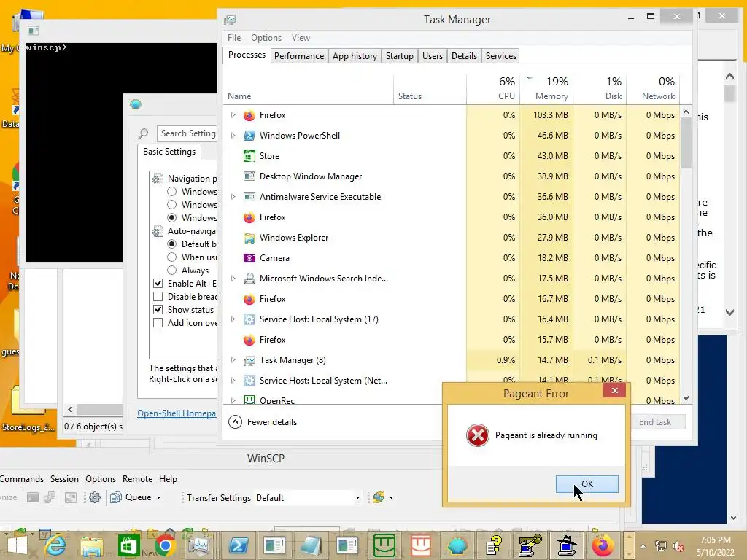Screen dimensions: 747x560
Task: Click the OpenRec process icon
Action: click(x=249, y=400)
